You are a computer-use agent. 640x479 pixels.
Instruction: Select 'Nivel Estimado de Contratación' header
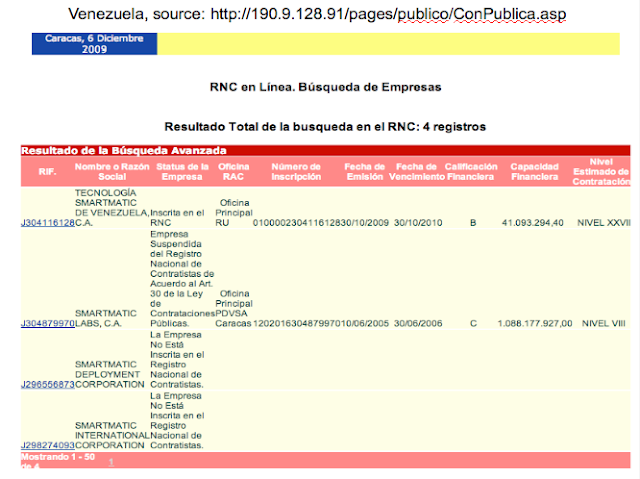tap(601, 172)
